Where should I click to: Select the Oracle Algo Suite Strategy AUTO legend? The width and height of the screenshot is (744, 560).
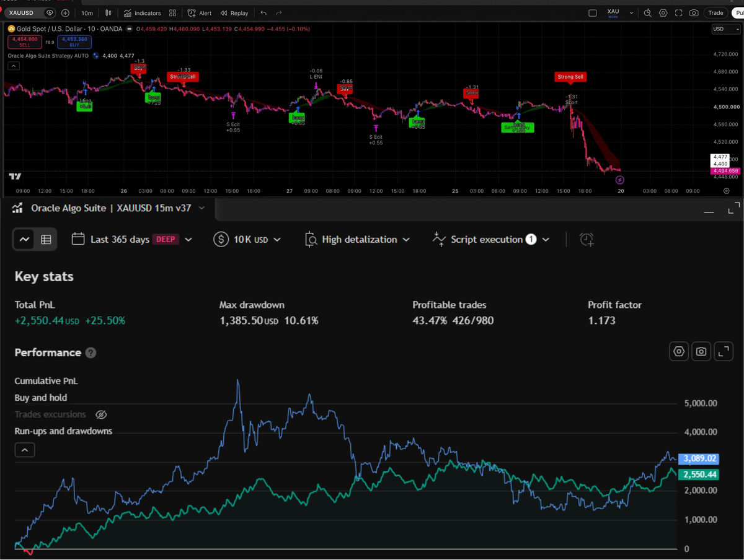point(48,56)
